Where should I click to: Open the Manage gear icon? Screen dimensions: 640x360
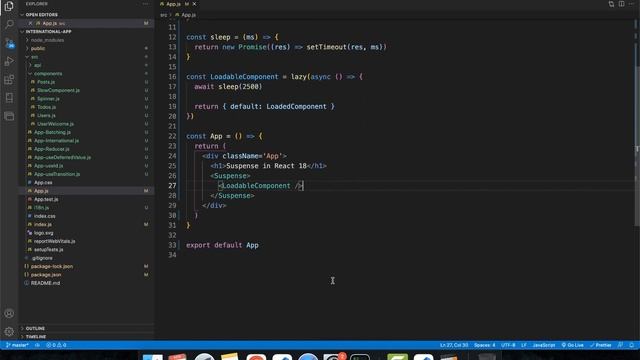pos(9,331)
